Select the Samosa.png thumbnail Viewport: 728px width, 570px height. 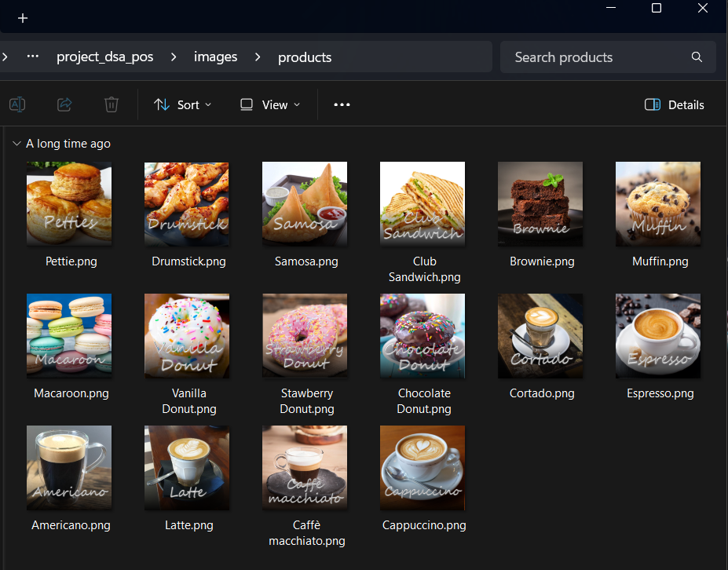(305, 204)
